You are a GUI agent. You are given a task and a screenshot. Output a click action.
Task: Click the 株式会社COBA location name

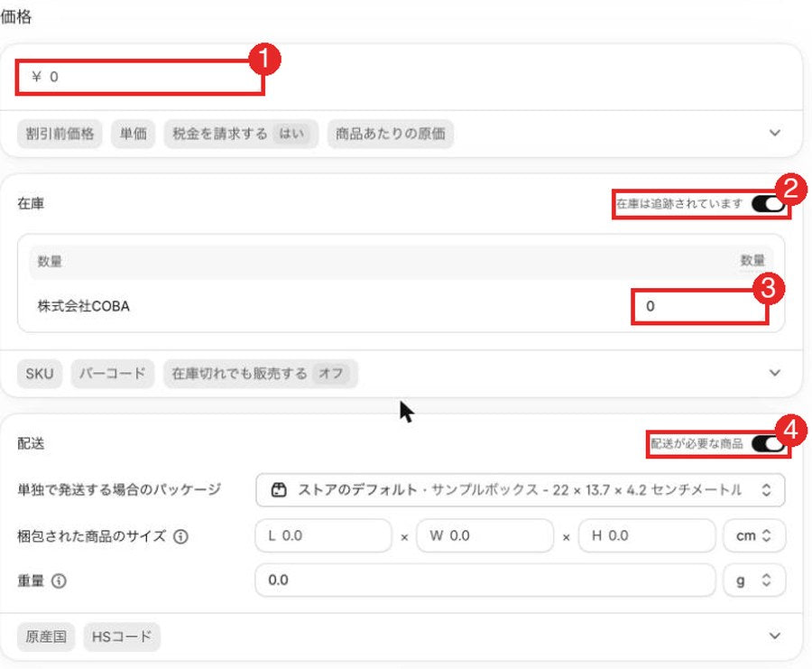83,306
